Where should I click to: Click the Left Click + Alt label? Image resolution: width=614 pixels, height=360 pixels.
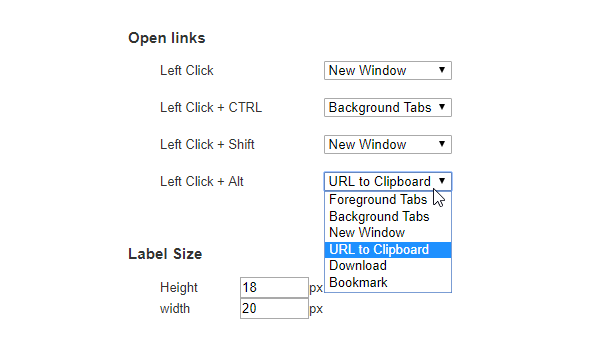pyautogui.click(x=202, y=182)
